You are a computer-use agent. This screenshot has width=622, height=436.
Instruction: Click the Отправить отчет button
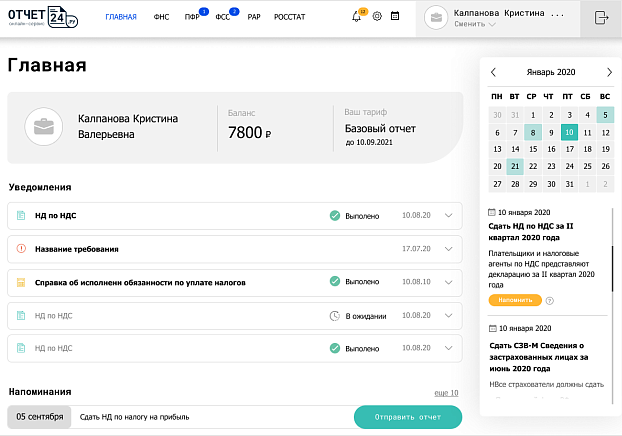(408, 417)
